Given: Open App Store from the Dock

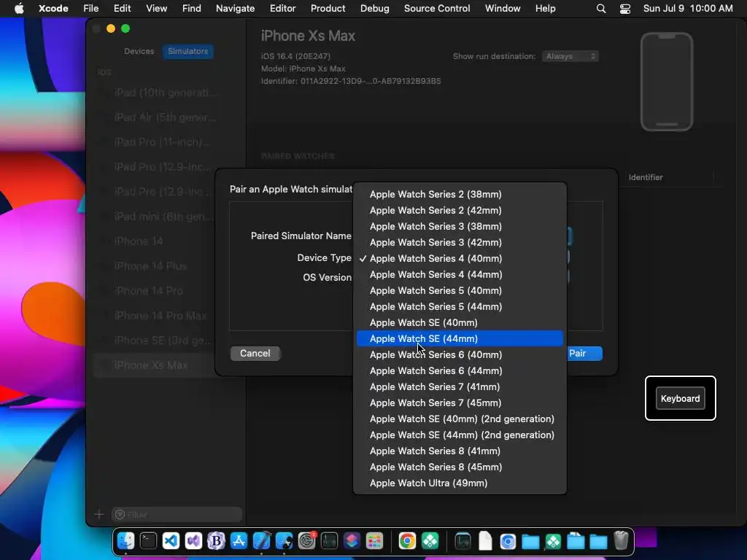Looking at the screenshot, I should coord(239,541).
